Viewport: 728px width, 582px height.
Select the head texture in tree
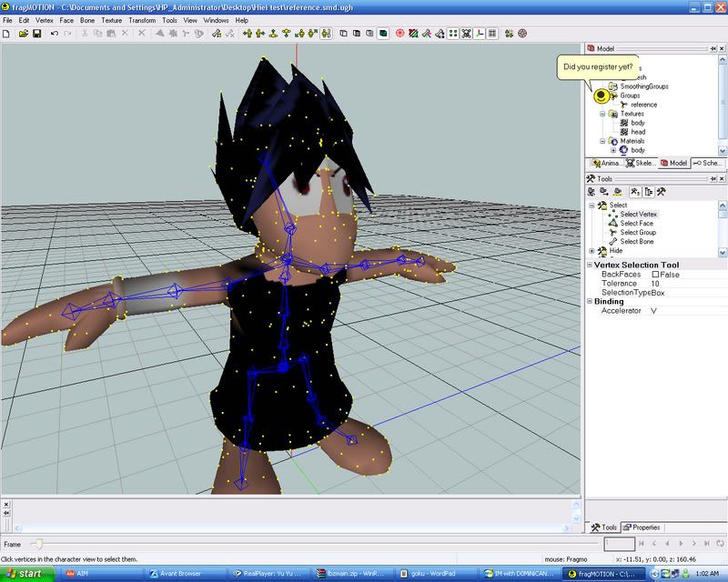(x=638, y=132)
